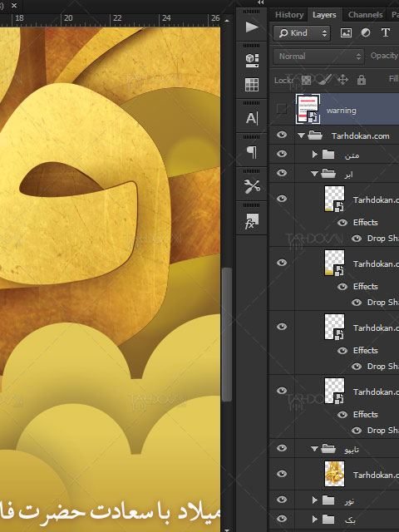Hide the نور folder layer
Viewport: 399px width, 532px height.
(282, 500)
